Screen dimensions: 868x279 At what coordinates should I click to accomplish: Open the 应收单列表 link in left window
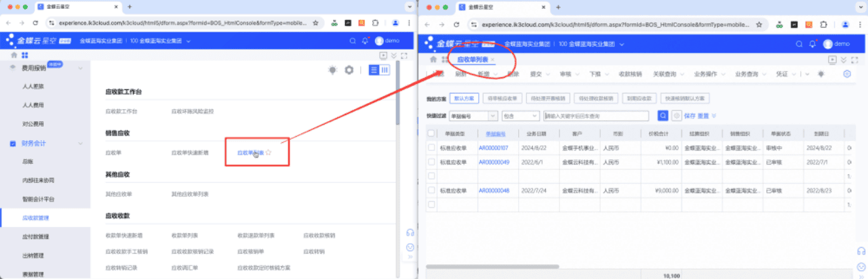[x=250, y=153]
